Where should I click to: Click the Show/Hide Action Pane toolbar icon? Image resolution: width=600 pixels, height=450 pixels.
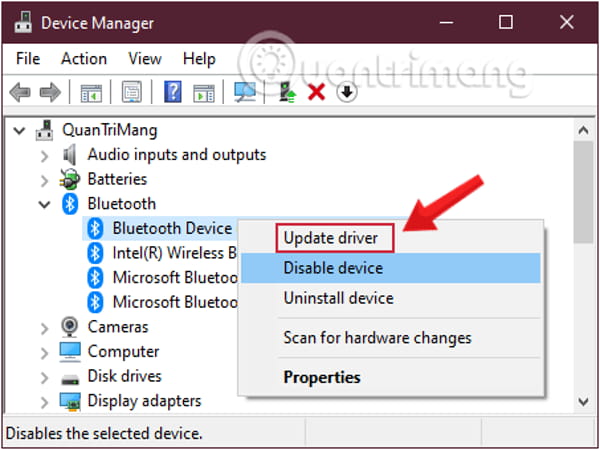204,93
